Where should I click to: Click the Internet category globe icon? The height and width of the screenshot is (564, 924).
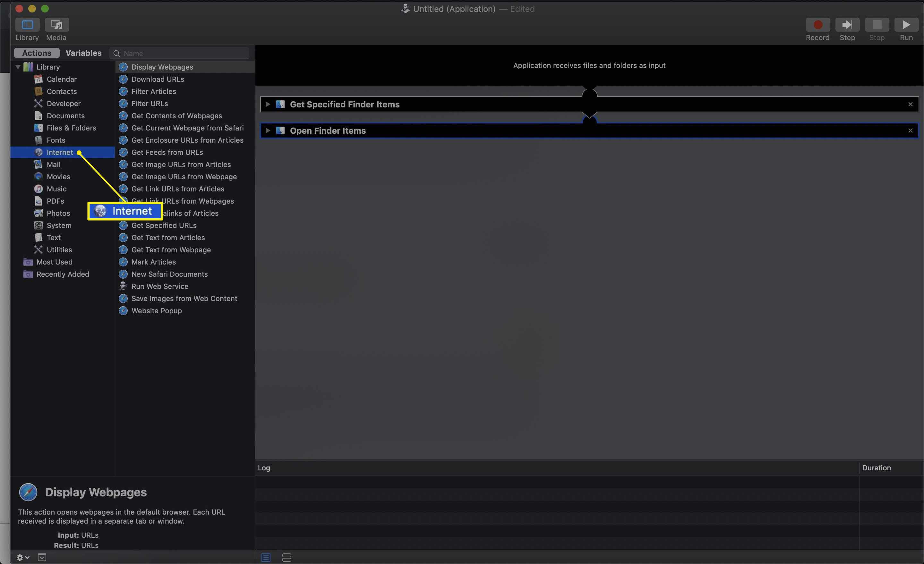[x=38, y=152]
